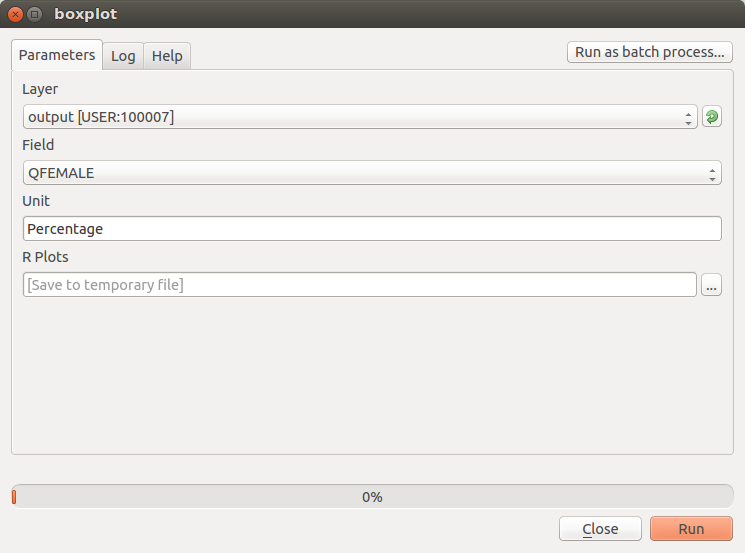The image size is (745, 553).
Task: Expand the Field combo box arrows
Action: [x=712, y=173]
